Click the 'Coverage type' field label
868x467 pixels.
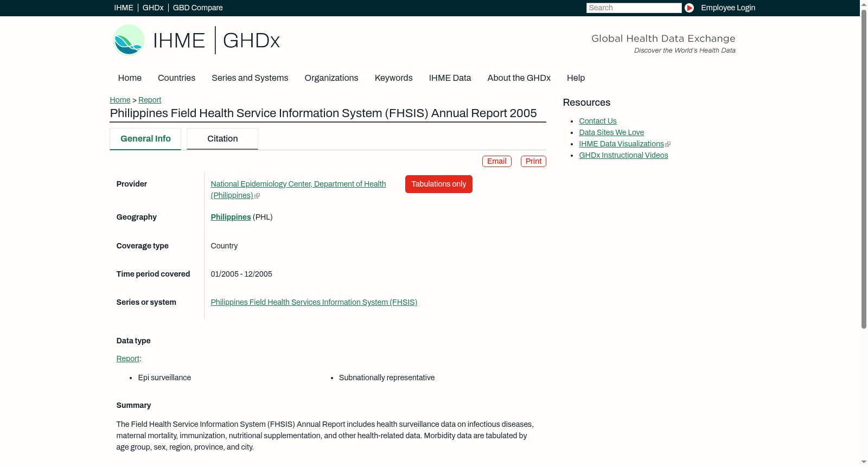tap(143, 246)
